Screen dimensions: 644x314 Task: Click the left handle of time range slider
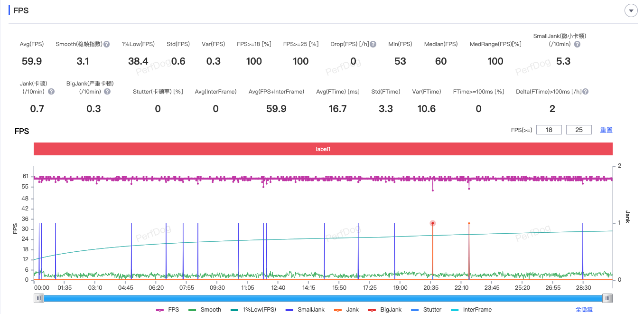[39, 298]
